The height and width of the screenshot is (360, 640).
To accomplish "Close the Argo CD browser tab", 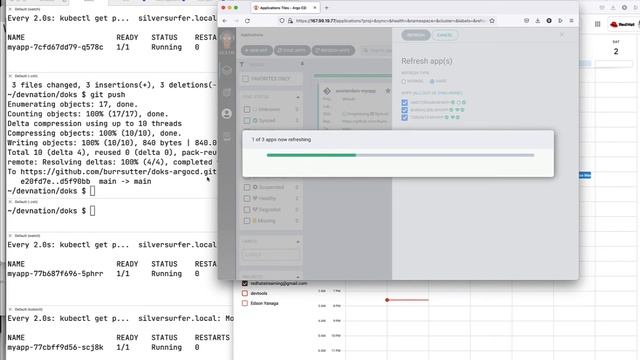I will coord(315,8).
